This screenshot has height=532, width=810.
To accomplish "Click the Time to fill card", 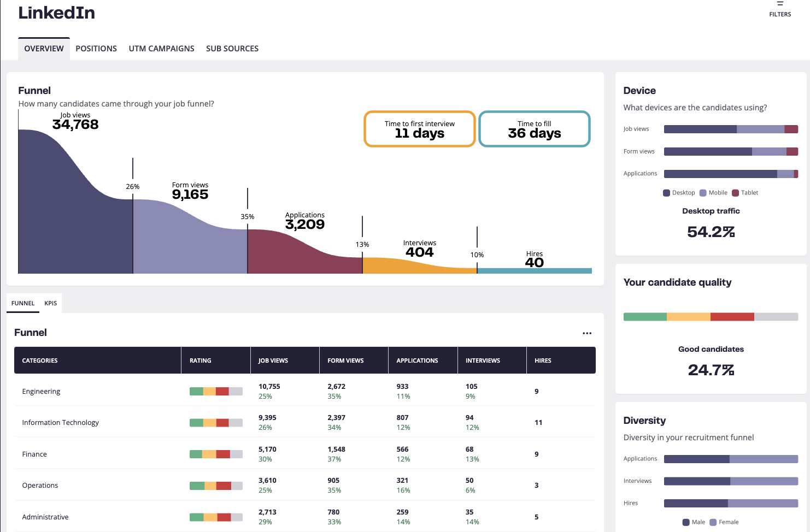I will coord(535,129).
